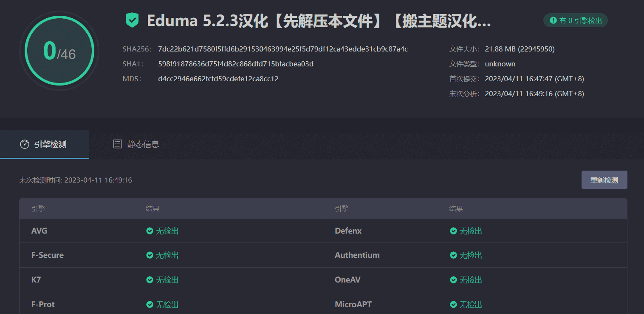Click green check icon in Authentium row

point(453,255)
